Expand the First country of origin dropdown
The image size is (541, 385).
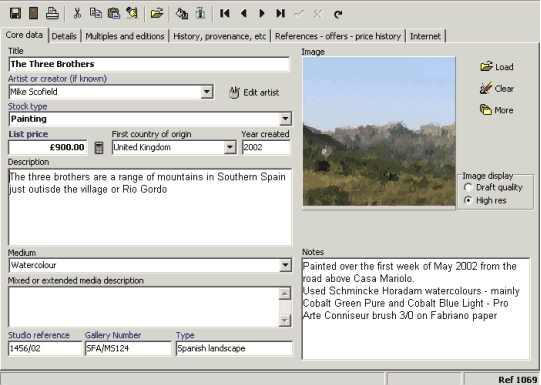click(230, 148)
